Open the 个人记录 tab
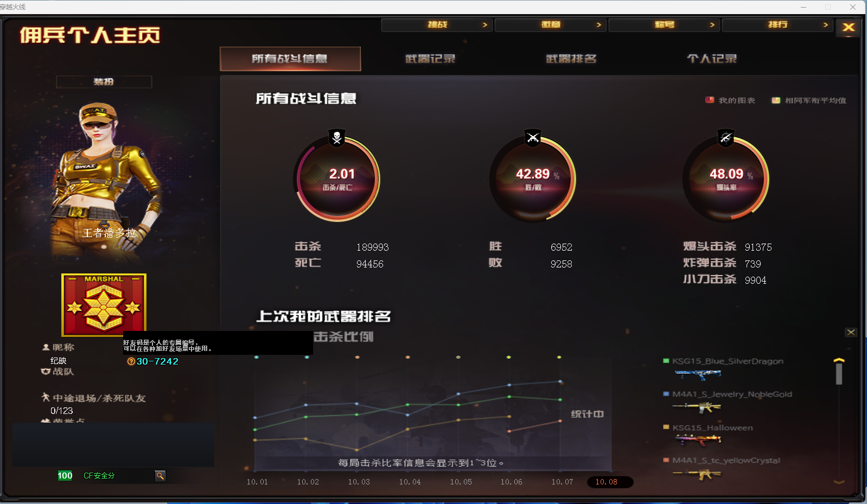This screenshot has width=867, height=504. tap(712, 59)
